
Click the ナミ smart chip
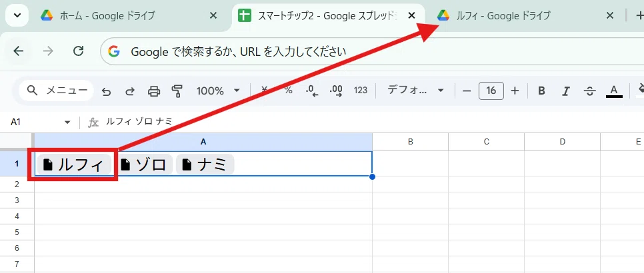coord(205,164)
